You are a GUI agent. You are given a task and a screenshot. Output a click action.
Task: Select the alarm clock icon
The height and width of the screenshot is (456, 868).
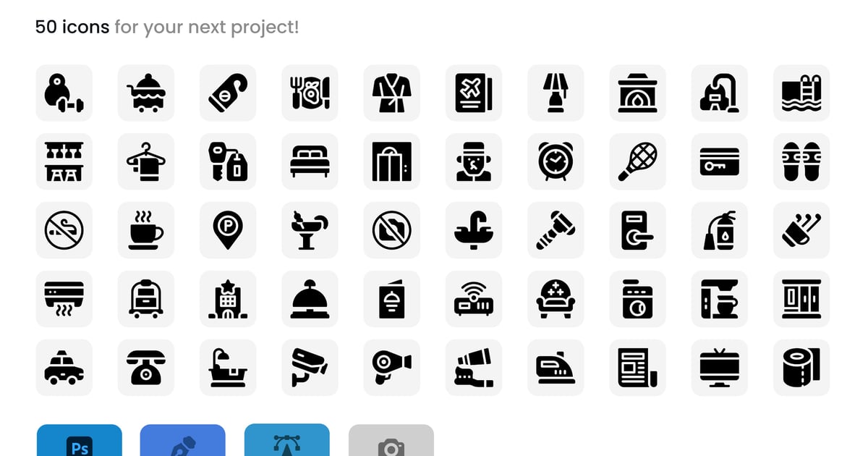pyautogui.click(x=556, y=161)
